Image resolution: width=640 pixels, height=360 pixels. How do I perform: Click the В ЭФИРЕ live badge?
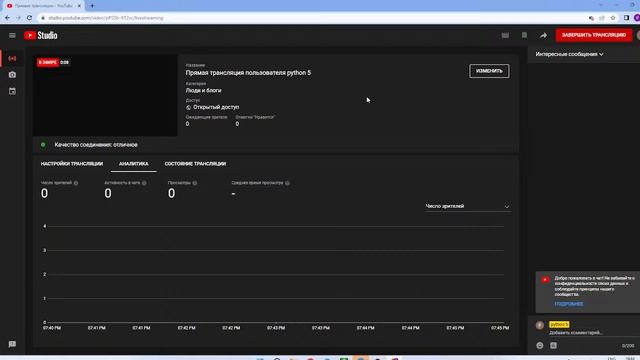[48, 62]
